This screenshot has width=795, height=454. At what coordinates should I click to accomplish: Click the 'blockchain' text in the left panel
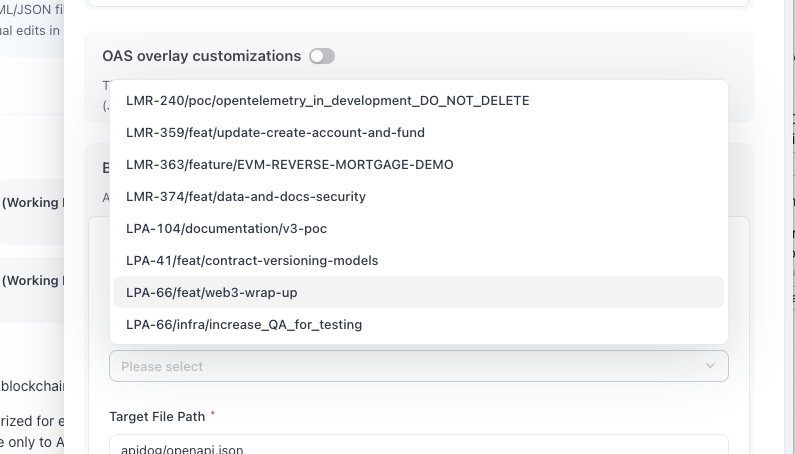[30, 387]
